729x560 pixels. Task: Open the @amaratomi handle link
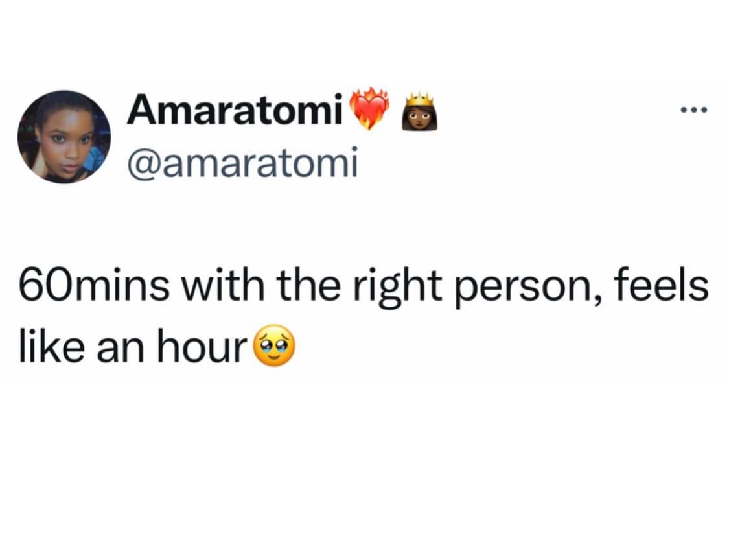pos(242,163)
